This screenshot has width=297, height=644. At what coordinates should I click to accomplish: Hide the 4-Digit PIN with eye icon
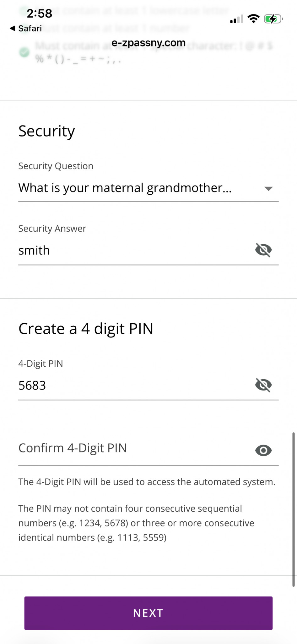[x=263, y=385]
